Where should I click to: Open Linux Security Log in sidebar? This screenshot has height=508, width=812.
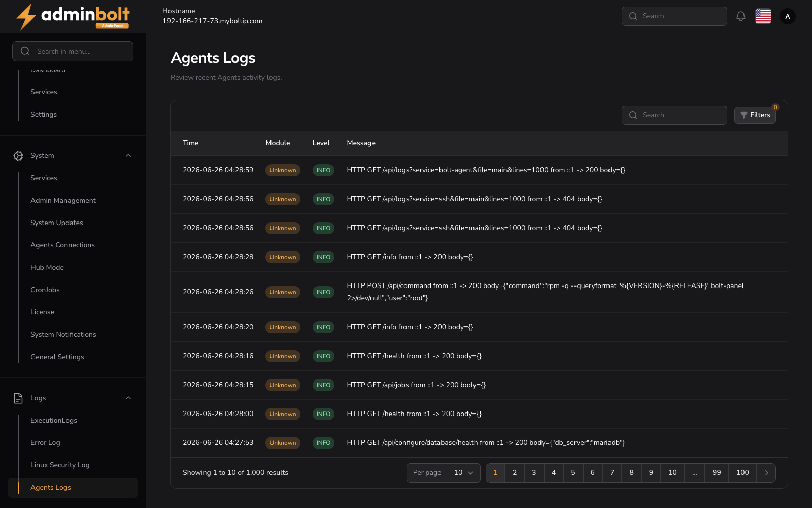click(x=60, y=465)
